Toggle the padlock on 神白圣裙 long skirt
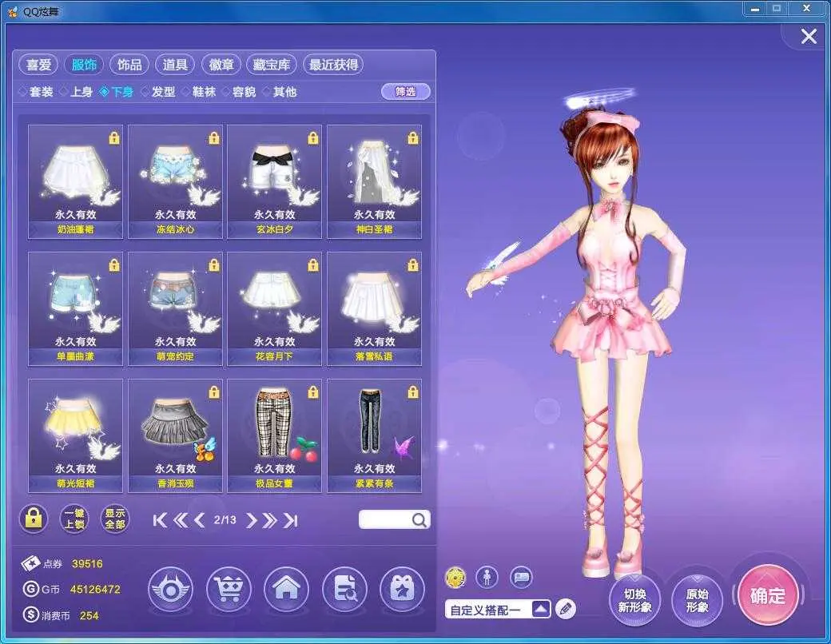This screenshot has width=831, height=644. pos(413,138)
